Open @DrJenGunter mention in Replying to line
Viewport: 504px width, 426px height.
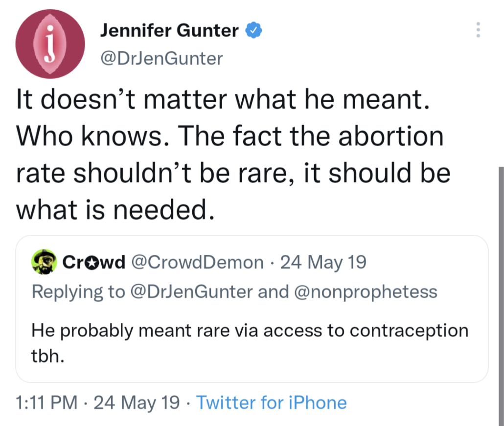(x=192, y=291)
